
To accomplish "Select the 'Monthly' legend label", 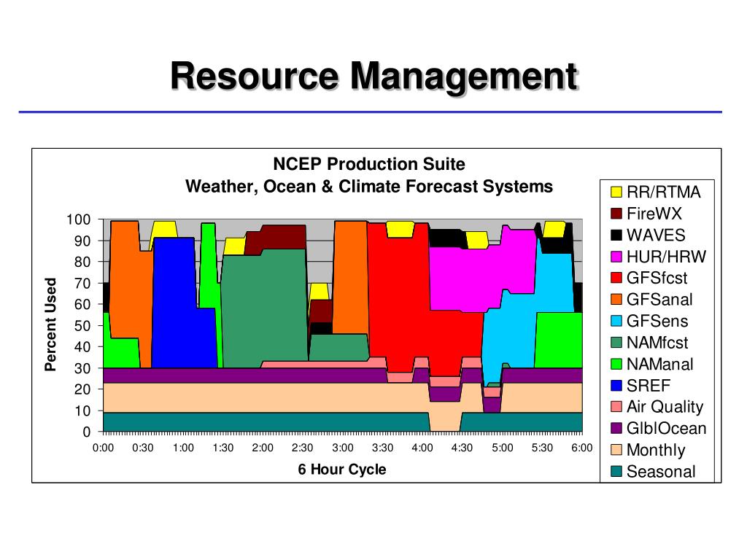I will pos(656,450).
